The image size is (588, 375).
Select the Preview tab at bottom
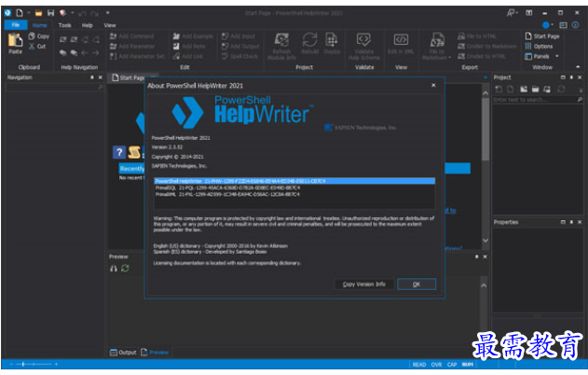[x=155, y=353]
